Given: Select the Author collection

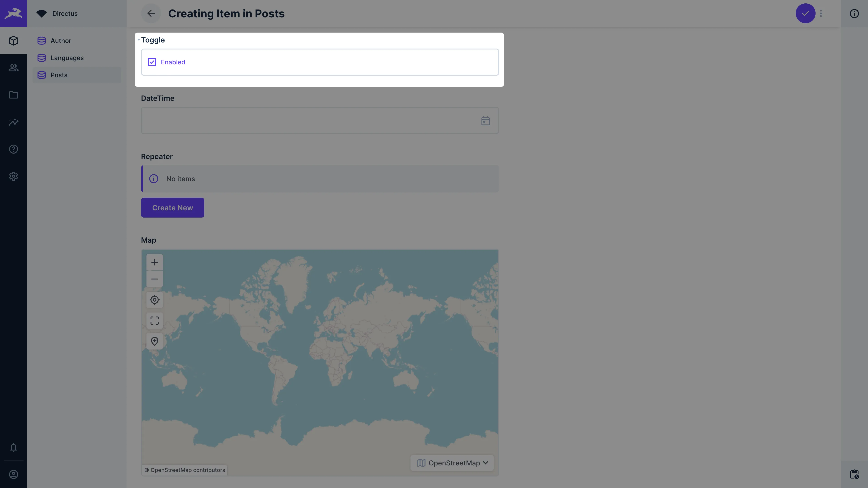Looking at the screenshot, I should pyautogui.click(x=61, y=41).
